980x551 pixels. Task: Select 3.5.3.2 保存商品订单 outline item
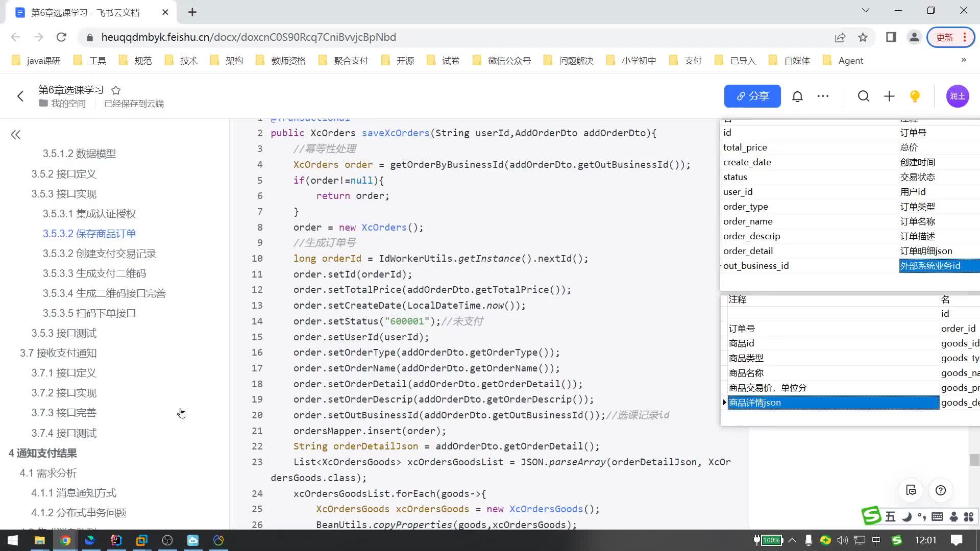coord(89,234)
